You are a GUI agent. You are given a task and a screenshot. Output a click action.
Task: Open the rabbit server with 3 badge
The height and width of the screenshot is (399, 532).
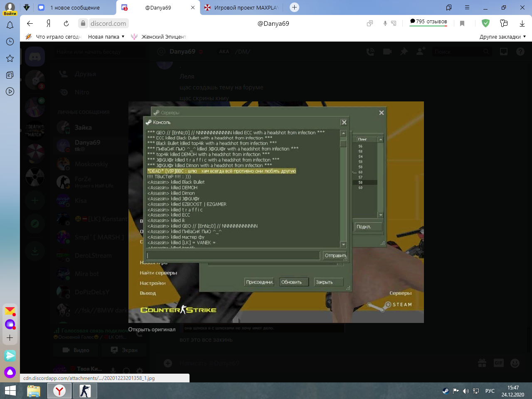[35, 80]
